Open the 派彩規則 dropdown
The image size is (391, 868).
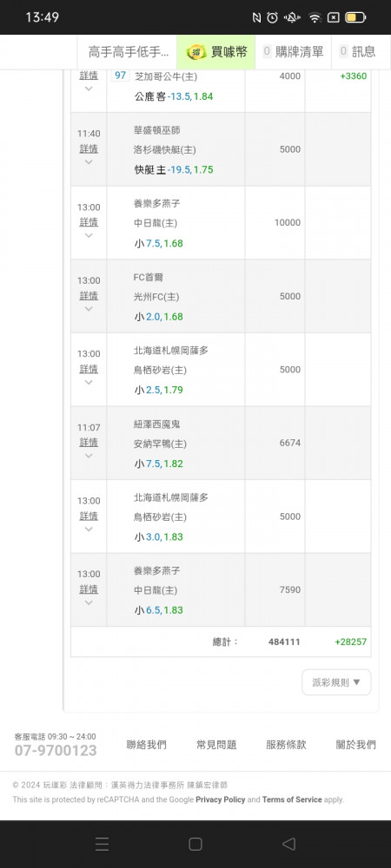(x=336, y=682)
